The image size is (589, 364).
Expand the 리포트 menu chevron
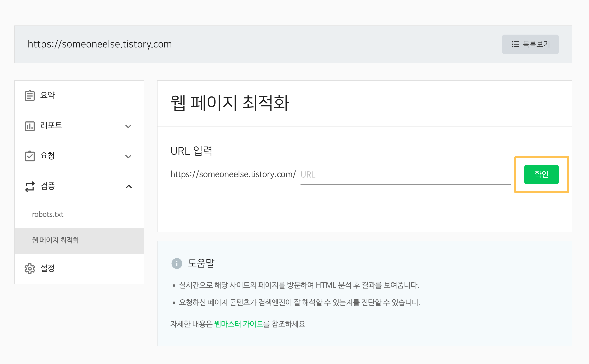(x=128, y=126)
